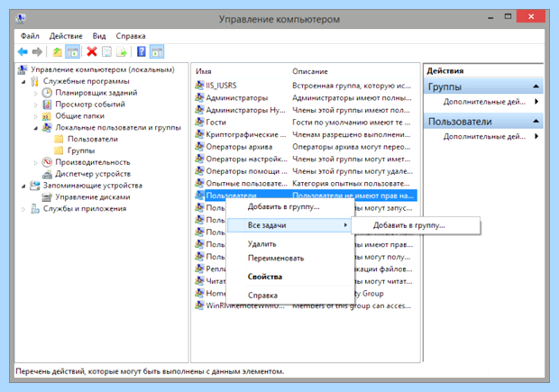Click the Shared Folders icon in tree
Viewport: 559px width, 392px height.
[47, 116]
